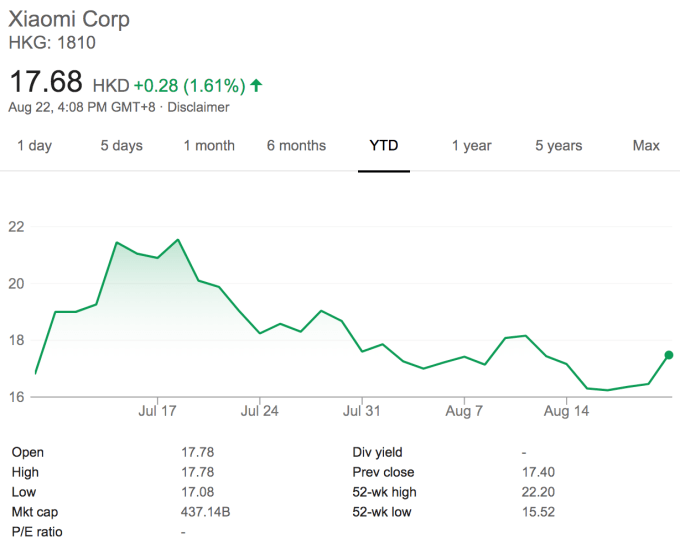Click the YTD tab
The width and height of the screenshot is (680, 548).
pos(384,146)
